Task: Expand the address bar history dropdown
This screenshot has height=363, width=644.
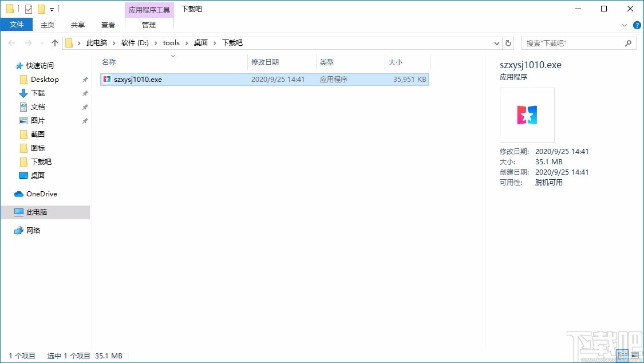Action: 497,42
